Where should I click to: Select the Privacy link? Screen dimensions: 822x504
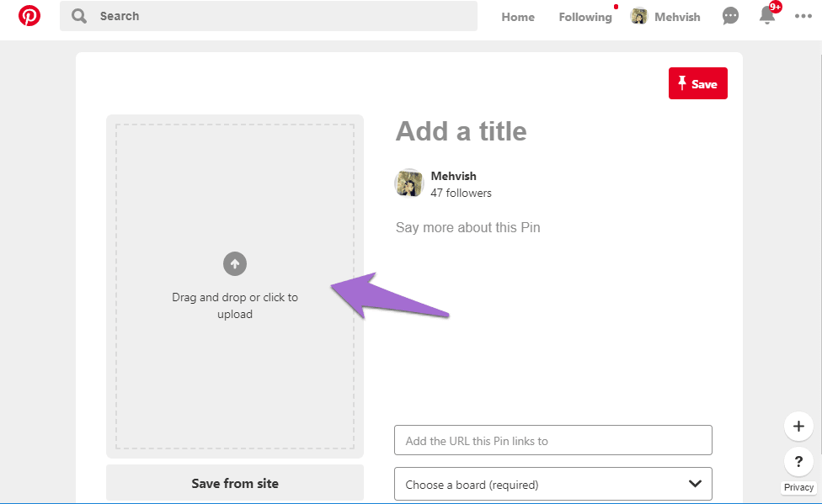(798, 487)
